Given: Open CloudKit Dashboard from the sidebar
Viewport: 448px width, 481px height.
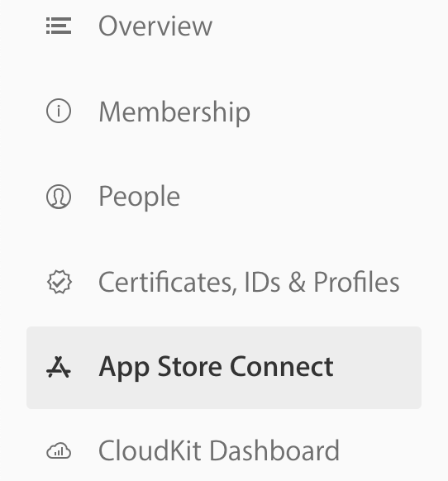Looking at the screenshot, I should click(x=219, y=450).
